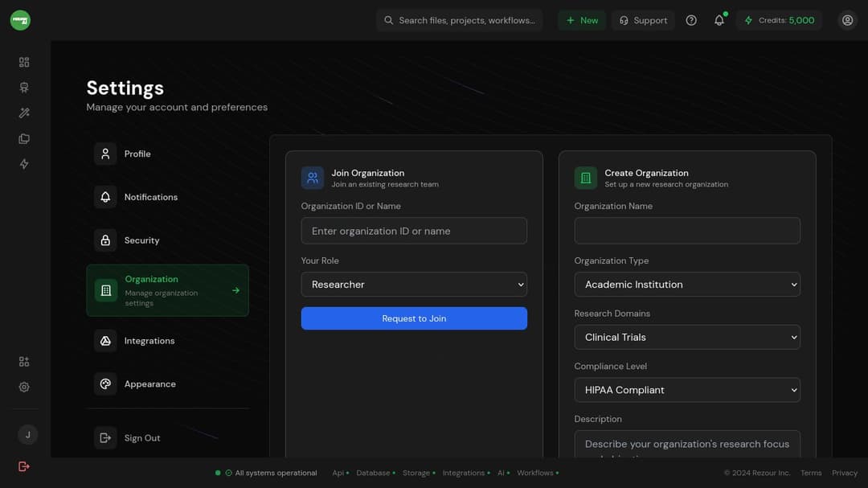Open notifications bell in the top bar
Image resolution: width=868 pixels, height=488 pixels.
719,20
